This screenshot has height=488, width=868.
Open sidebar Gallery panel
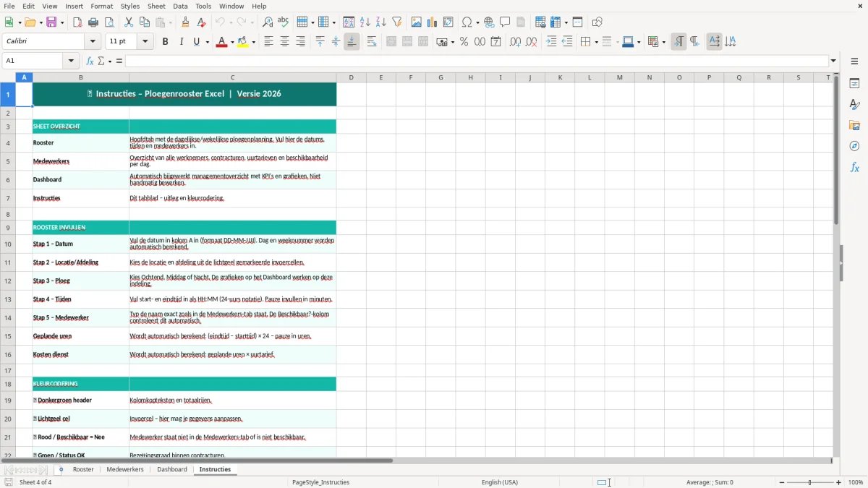click(854, 126)
